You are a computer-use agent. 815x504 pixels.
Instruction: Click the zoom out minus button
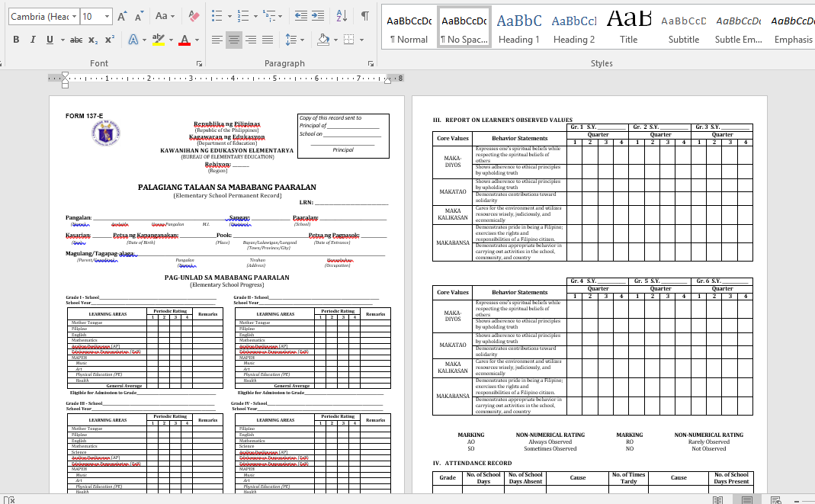(x=797, y=500)
